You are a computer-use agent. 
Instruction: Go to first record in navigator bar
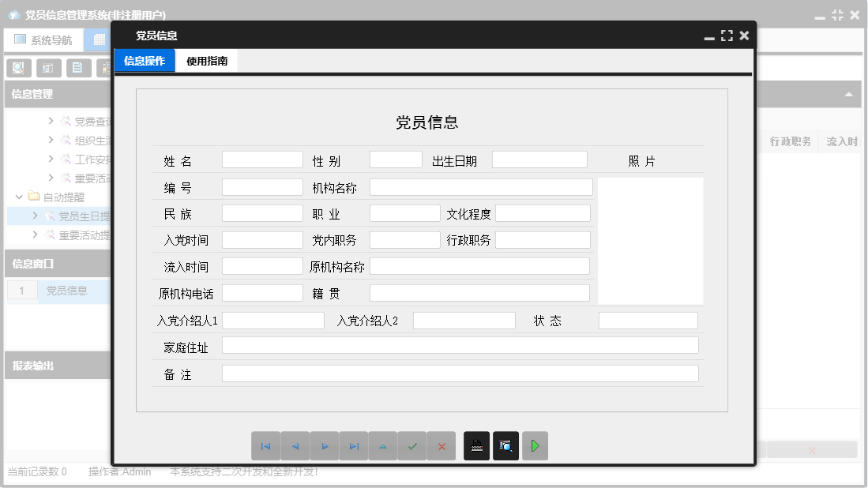pos(265,446)
